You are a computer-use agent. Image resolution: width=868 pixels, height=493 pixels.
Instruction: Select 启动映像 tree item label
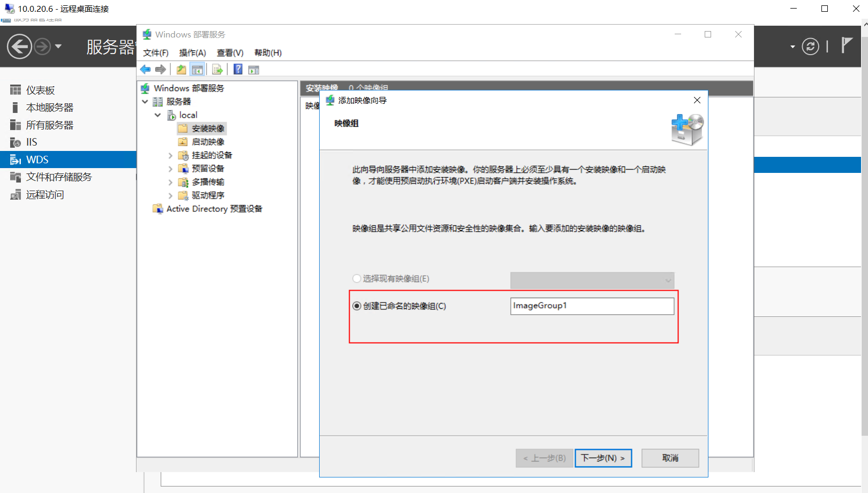[208, 142]
